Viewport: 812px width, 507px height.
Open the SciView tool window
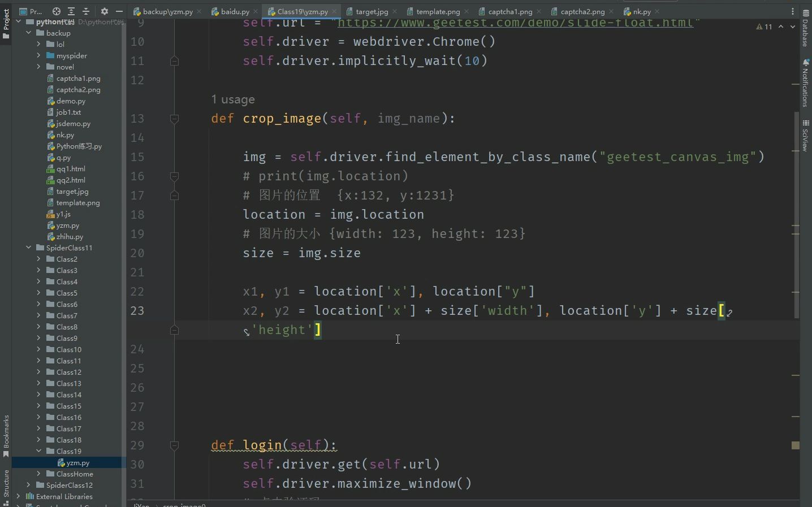click(x=805, y=136)
